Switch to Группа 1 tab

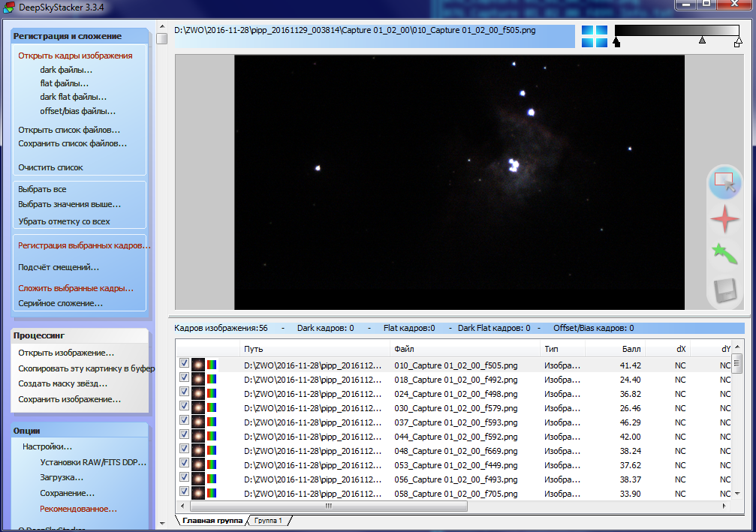268,521
